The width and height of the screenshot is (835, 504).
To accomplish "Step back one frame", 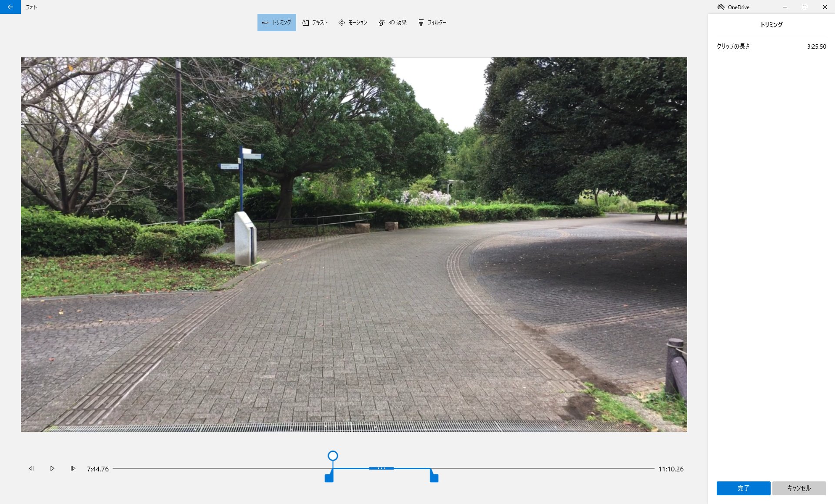I will pos(31,468).
